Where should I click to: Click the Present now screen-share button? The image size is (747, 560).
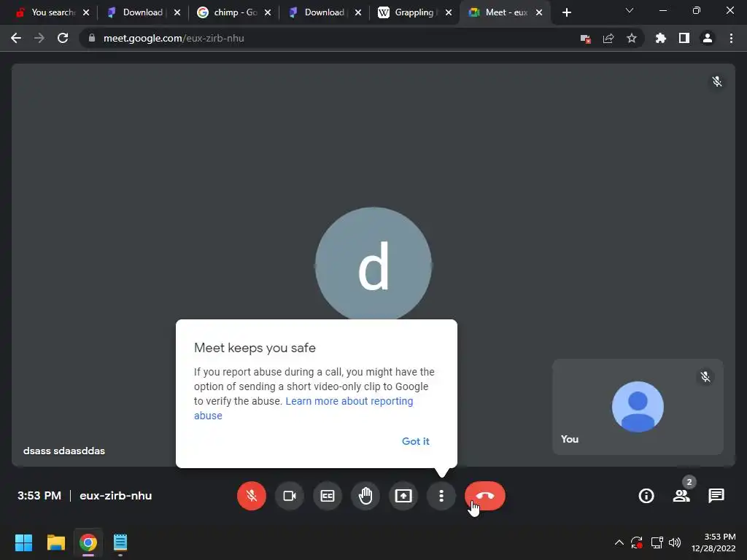pos(403,496)
